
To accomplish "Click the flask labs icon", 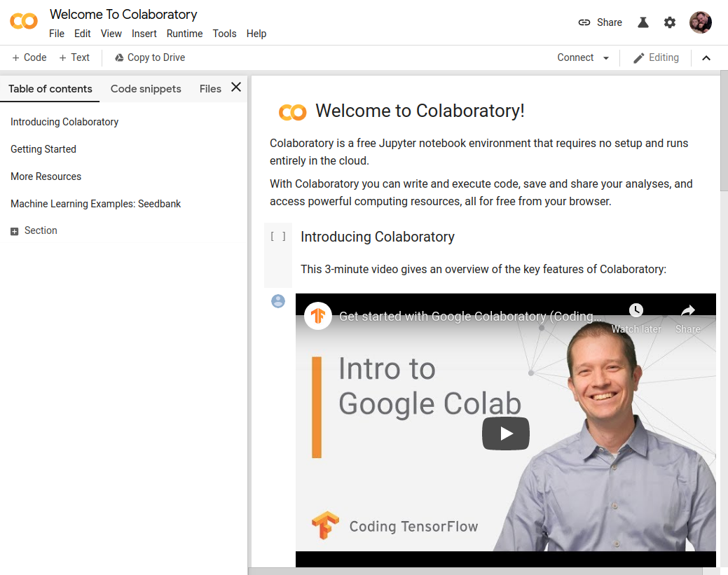I will point(643,22).
